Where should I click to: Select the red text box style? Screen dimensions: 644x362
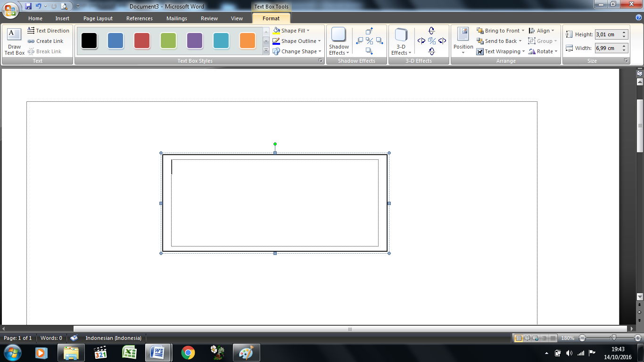point(142,41)
